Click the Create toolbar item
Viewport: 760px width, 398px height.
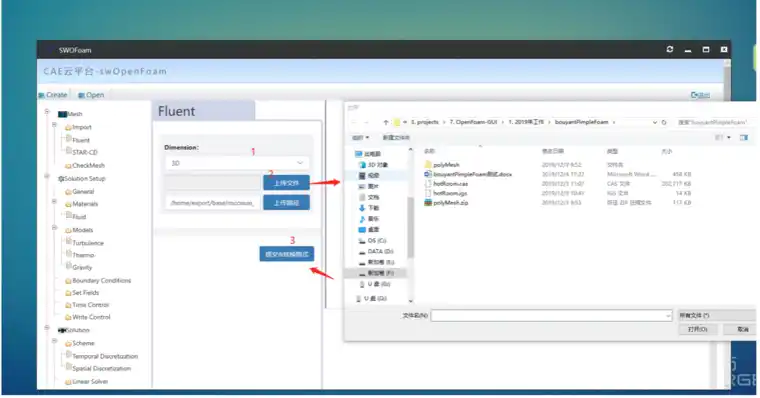[53, 95]
